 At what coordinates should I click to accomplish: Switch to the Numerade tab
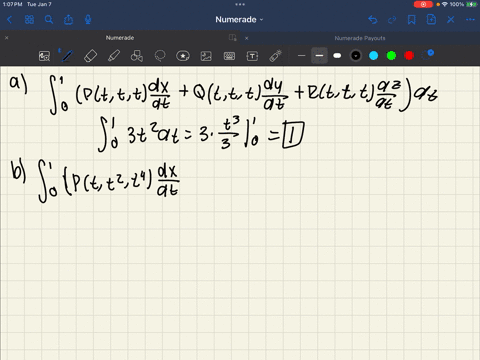point(120,38)
